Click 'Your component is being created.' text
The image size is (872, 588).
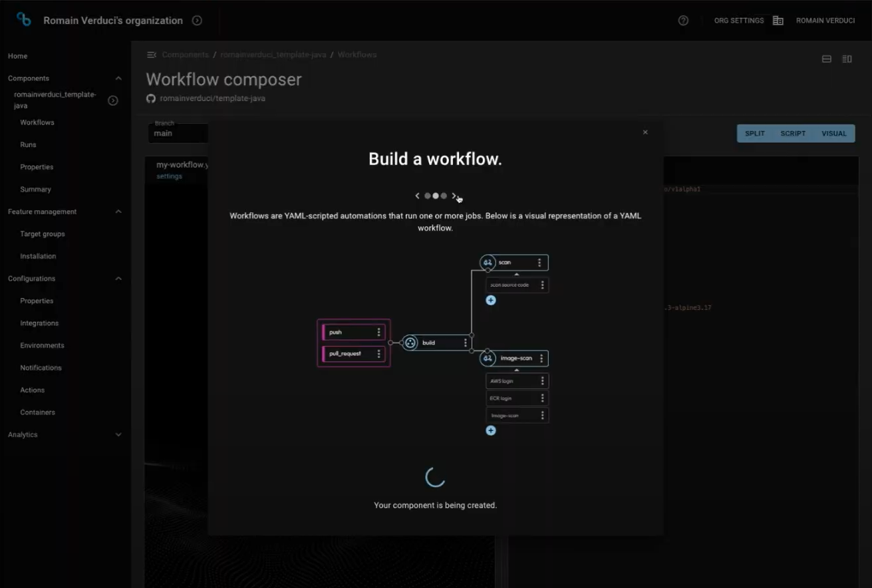coord(436,506)
